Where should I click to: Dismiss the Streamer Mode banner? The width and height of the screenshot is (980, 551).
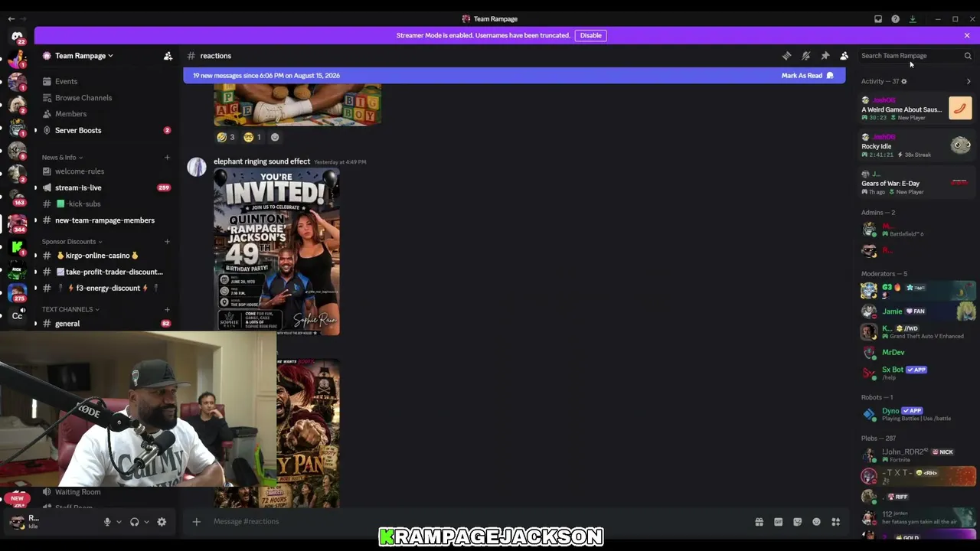click(x=967, y=35)
